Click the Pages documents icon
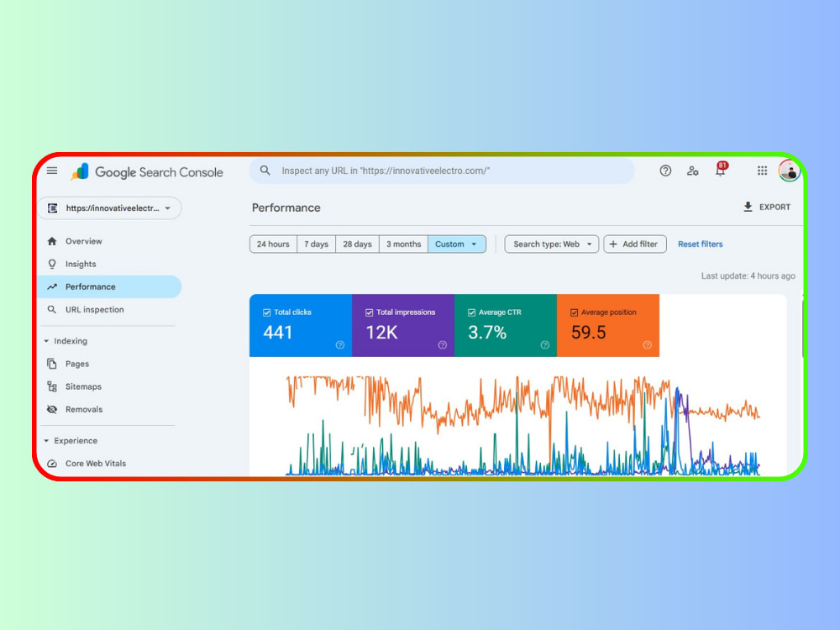The height and width of the screenshot is (630, 840). [52, 364]
